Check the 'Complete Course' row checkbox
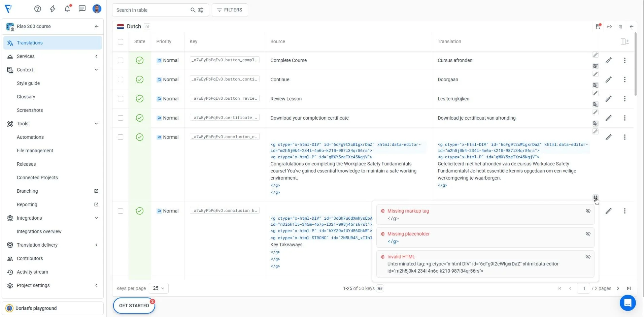Screen dimensions: 644x317 tap(121, 60)
